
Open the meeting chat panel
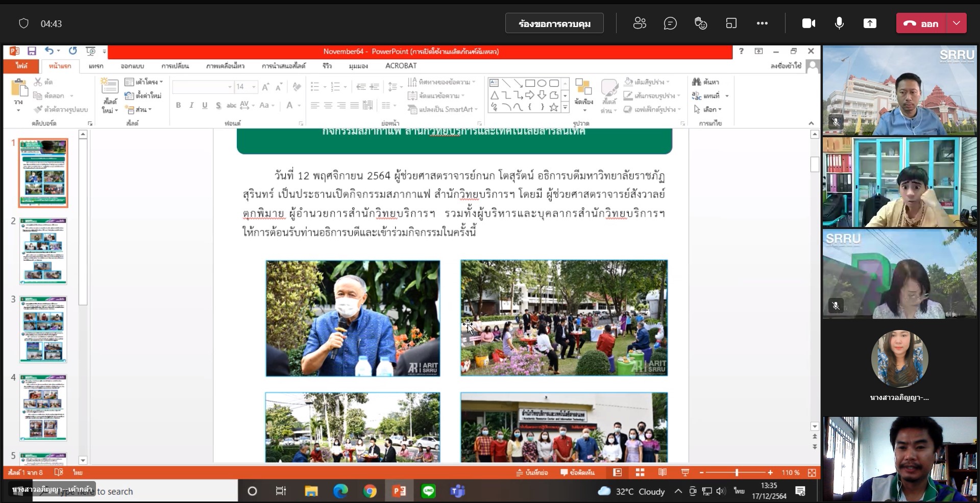(x=670, y=23)
